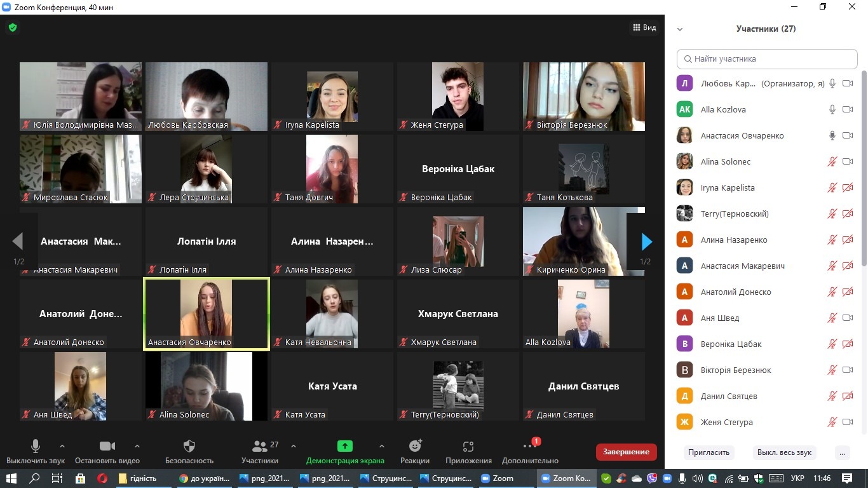Screen dimensions: 868x488
Task: Open the Вид view layout menu
Action: (644, 27)
